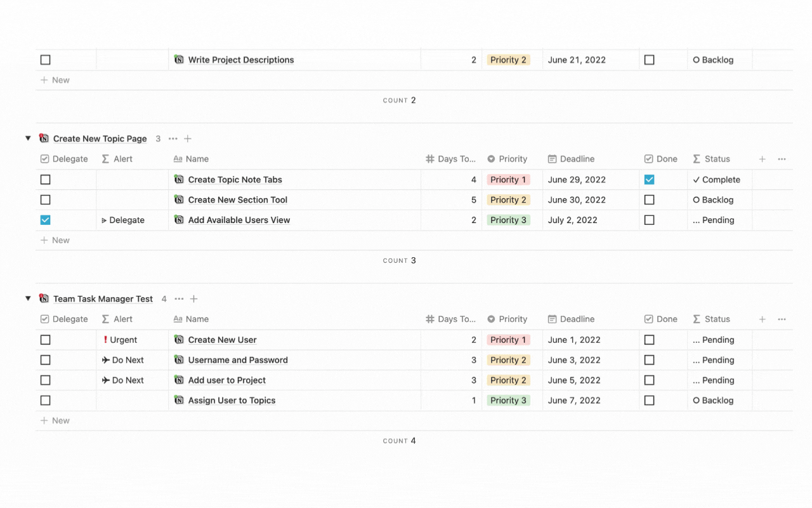The width and height of the screenshot is (812, 508).
Task: Toggle the Delegate checkbox on Add Available Users View
Action: (45, 220)
